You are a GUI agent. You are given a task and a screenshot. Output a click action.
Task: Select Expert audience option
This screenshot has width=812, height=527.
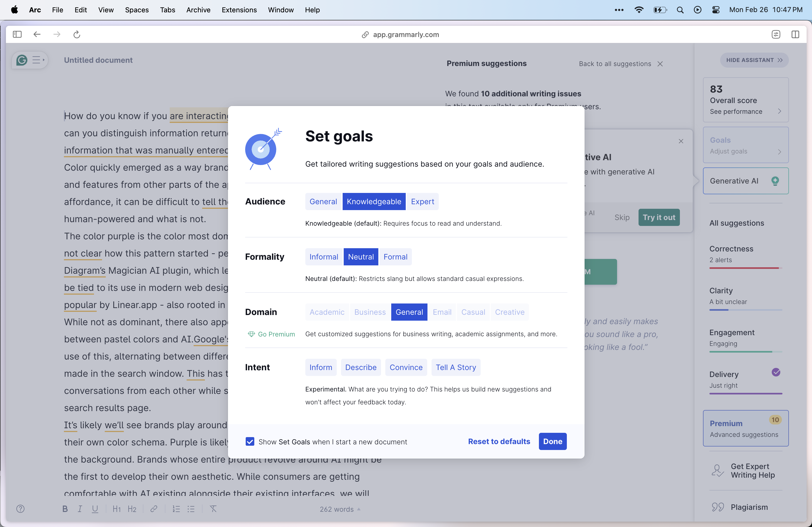coord(422,202)
